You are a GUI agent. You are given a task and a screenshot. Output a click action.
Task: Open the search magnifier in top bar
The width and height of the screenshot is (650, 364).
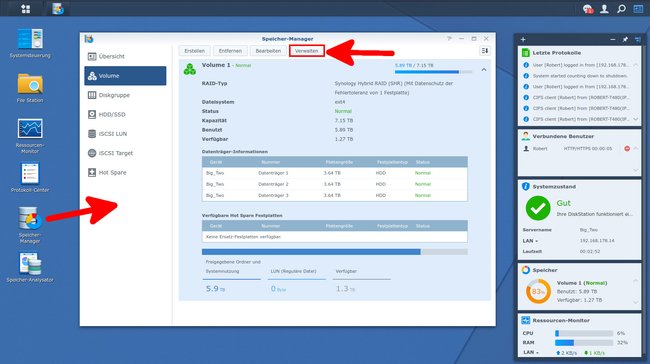(621, 9)
